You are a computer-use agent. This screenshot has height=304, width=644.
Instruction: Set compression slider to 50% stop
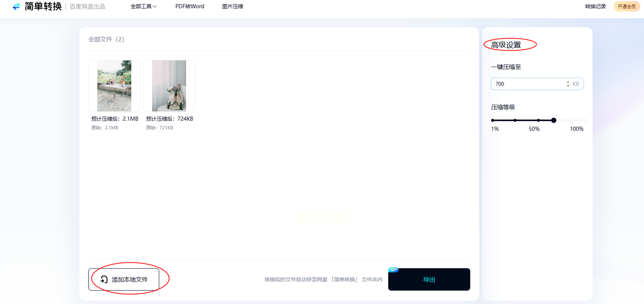[538, 120]
